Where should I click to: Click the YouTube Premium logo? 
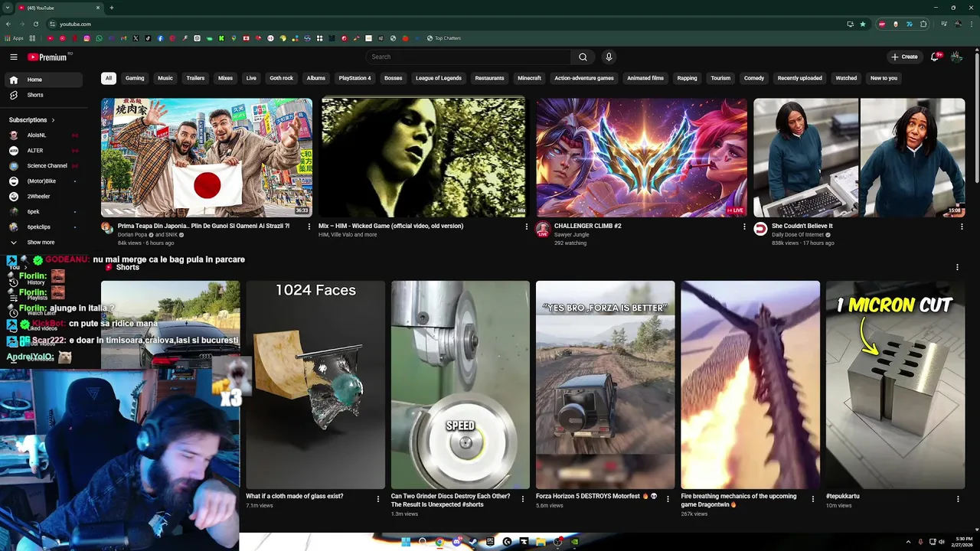point(47,57)
